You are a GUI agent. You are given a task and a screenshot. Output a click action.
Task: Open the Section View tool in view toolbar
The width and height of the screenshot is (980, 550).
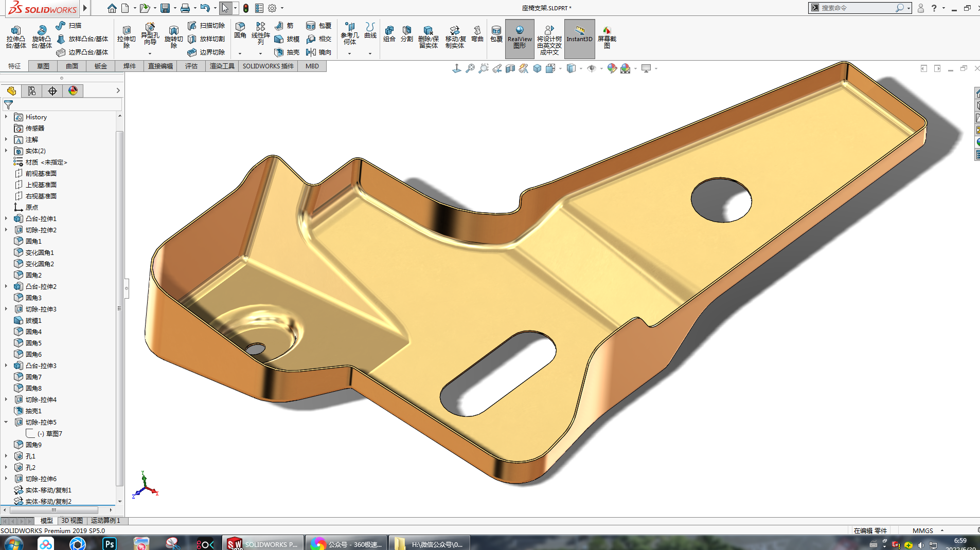[x=510, y=68]
